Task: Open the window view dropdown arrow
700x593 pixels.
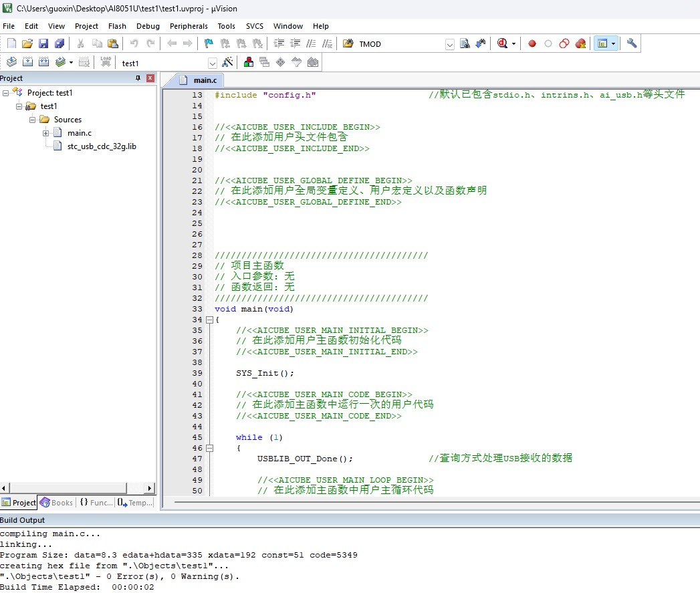Action: (613, 43)
